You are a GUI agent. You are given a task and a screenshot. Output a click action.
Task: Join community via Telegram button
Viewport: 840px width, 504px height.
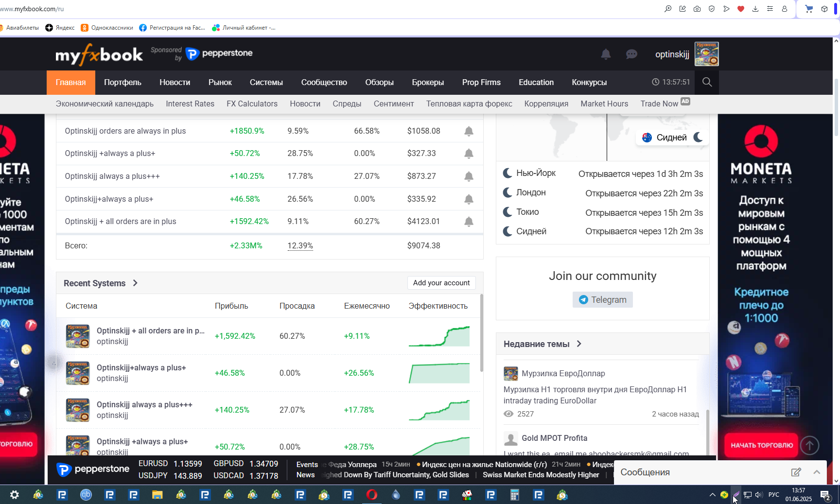point(602,300)
